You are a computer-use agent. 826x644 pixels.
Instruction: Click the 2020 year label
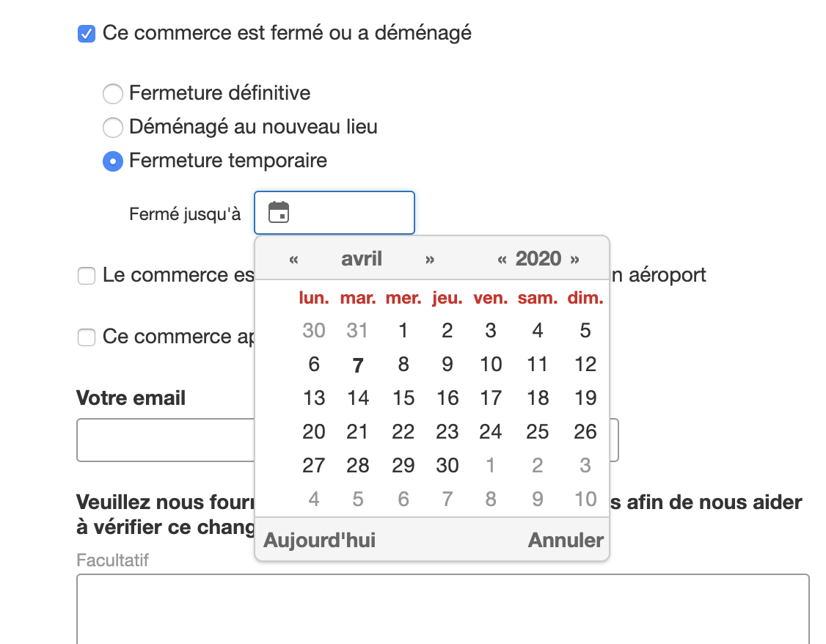pos(538,259)
